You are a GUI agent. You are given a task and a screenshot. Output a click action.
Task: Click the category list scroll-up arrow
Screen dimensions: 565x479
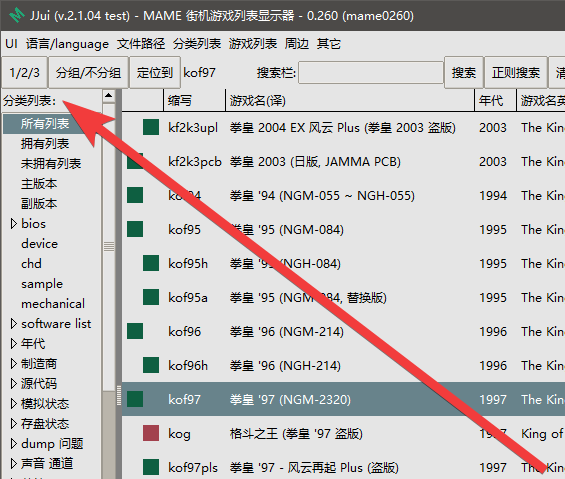pos(108,96)
